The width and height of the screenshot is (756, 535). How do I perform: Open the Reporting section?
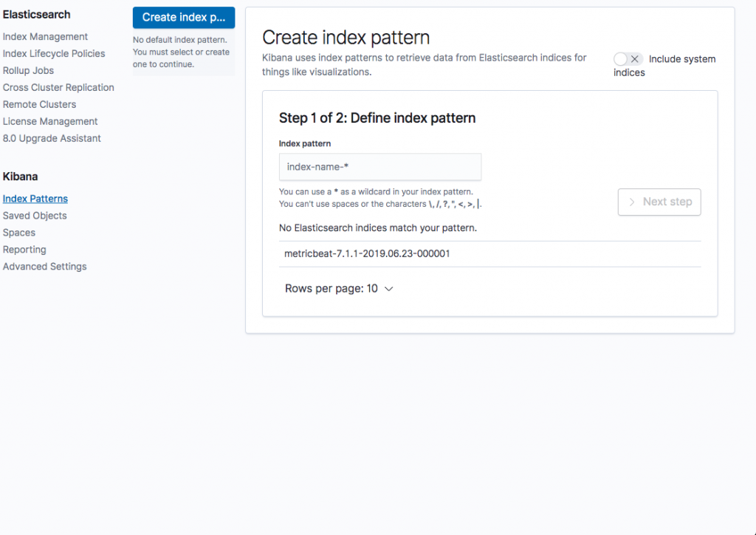click(x=24, y=250)
